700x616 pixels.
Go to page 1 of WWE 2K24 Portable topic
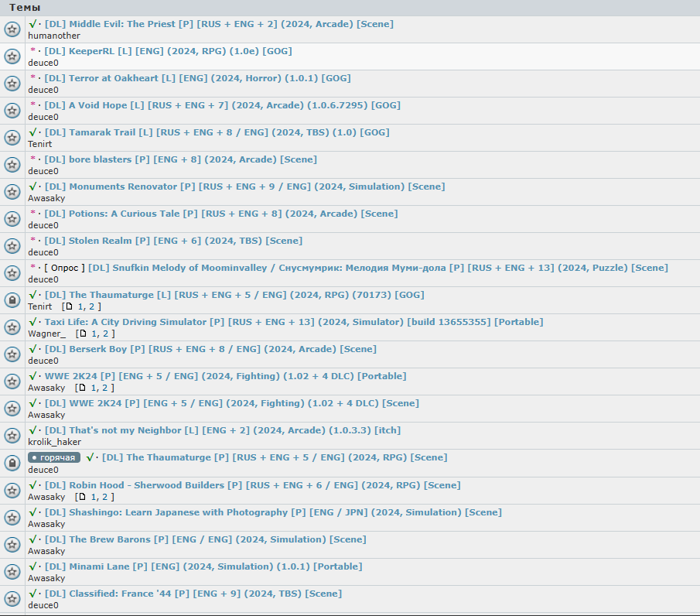[x=94, y=388]
